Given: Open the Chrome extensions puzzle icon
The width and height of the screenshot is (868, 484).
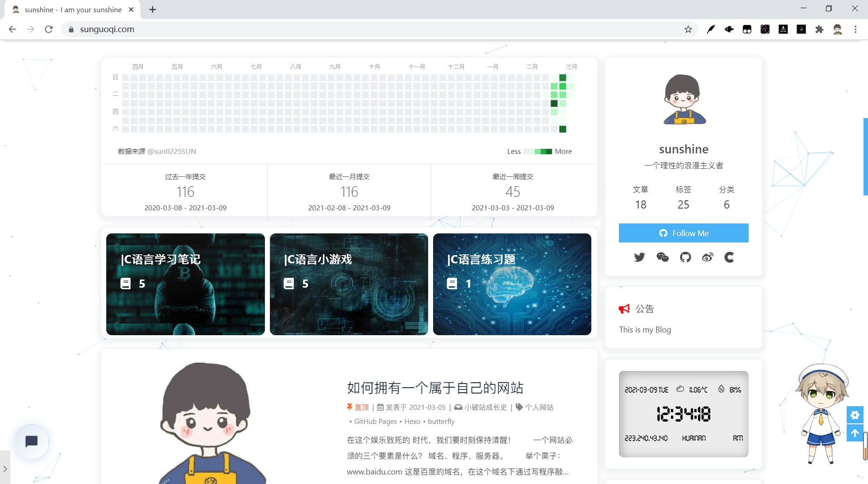Looking at the screenshot, I should [820, 29].
